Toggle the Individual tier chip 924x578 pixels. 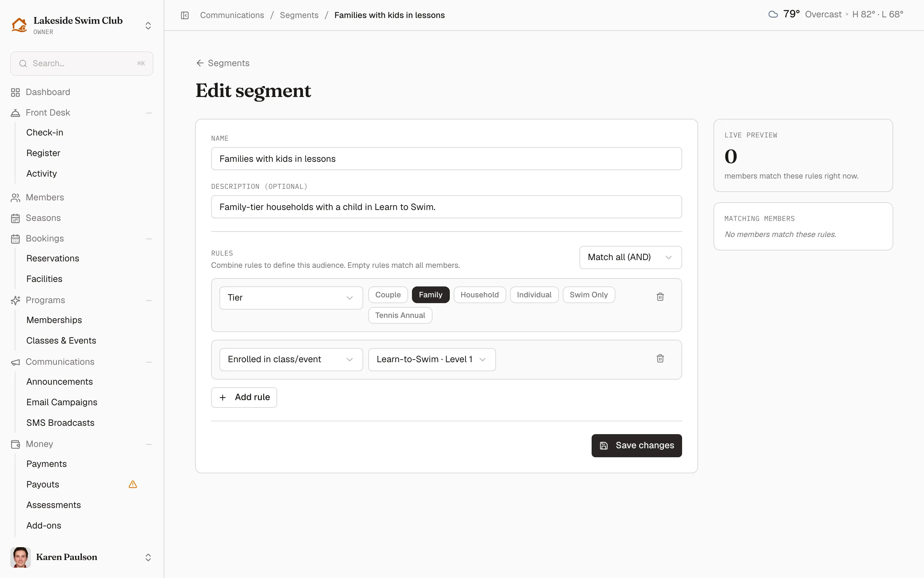534,295
